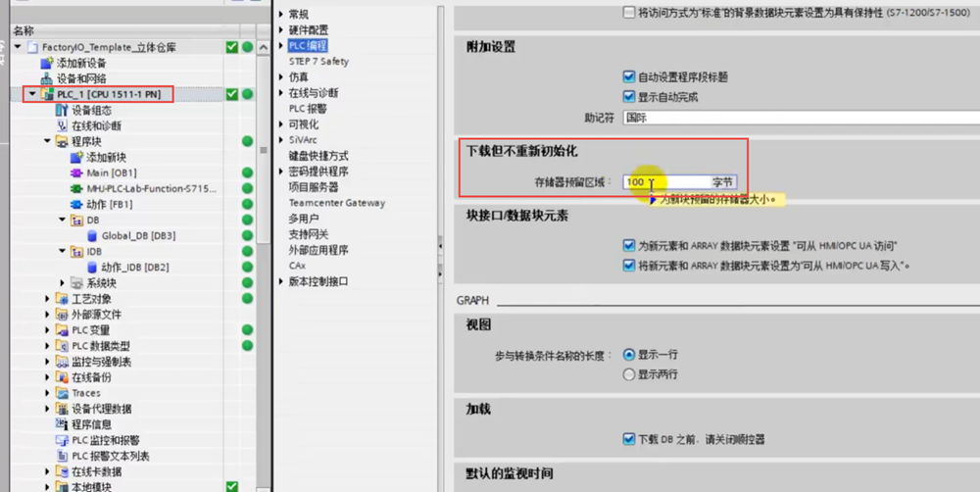Image resolution: width=980 pixels, height=492 pixels.
Task: Toggle the 显示自动完成 checkbox
Action: [629, 96]
